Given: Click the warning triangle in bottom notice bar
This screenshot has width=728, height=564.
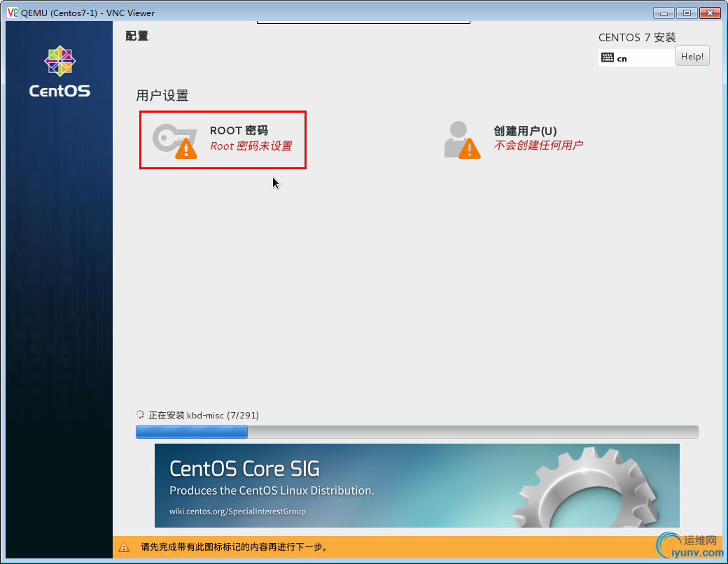Looking at the screenshot, I should click(124, 547).
